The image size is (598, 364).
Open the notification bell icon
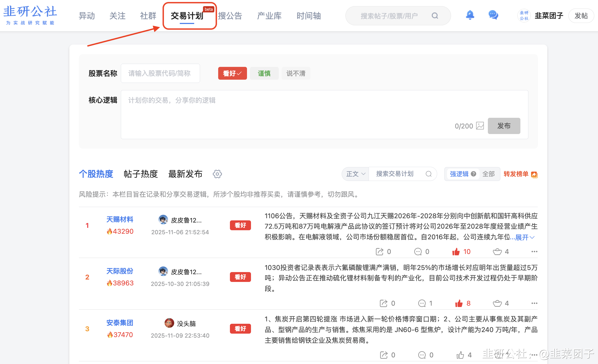click(x=470, y=15)
